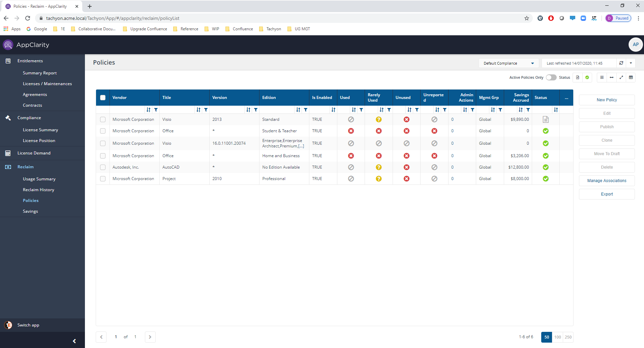Reload the browser page
The width and height of the screenshot is (644, 348).
pyautogui.click(x=28, y=18)
